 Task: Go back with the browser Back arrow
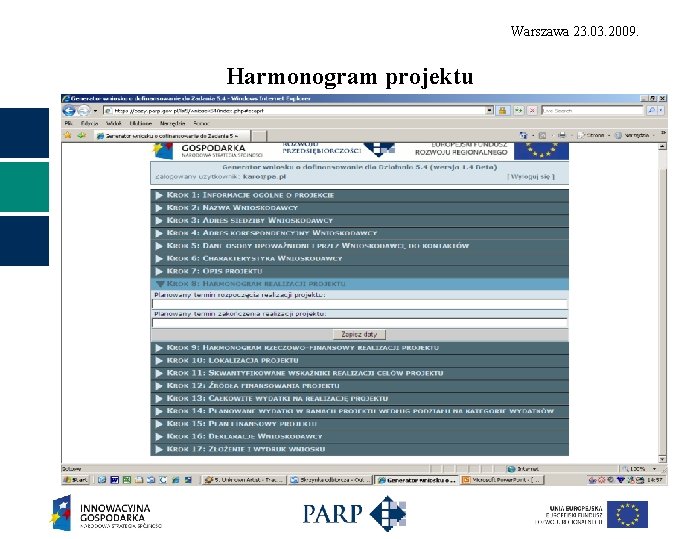click(69, 110)
